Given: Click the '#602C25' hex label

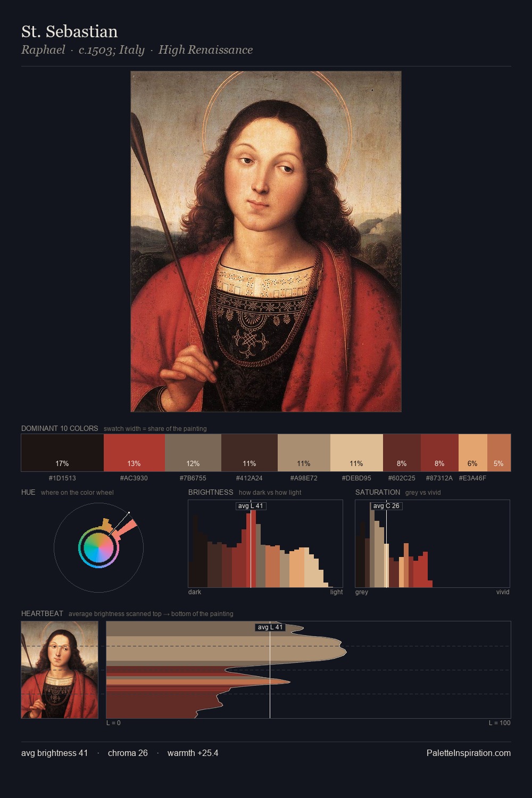Looking at the screenshot, I should click(x=402, y=478).
